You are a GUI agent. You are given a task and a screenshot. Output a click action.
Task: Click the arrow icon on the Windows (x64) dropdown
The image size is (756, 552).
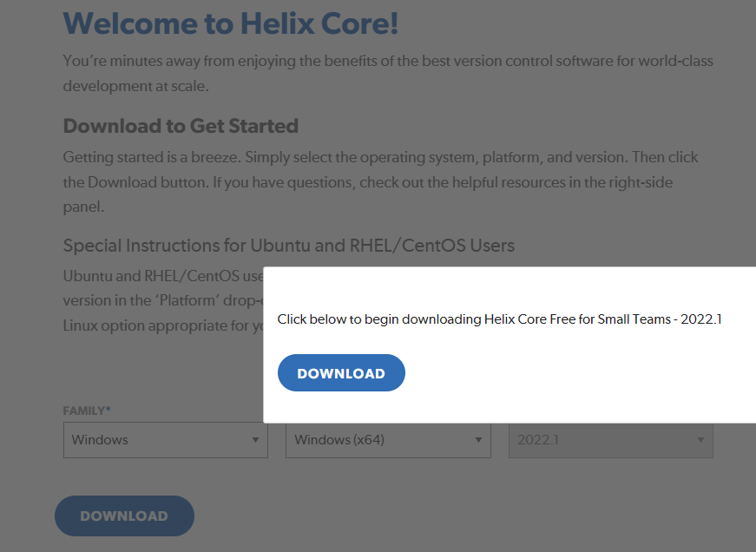coord(477,440)
